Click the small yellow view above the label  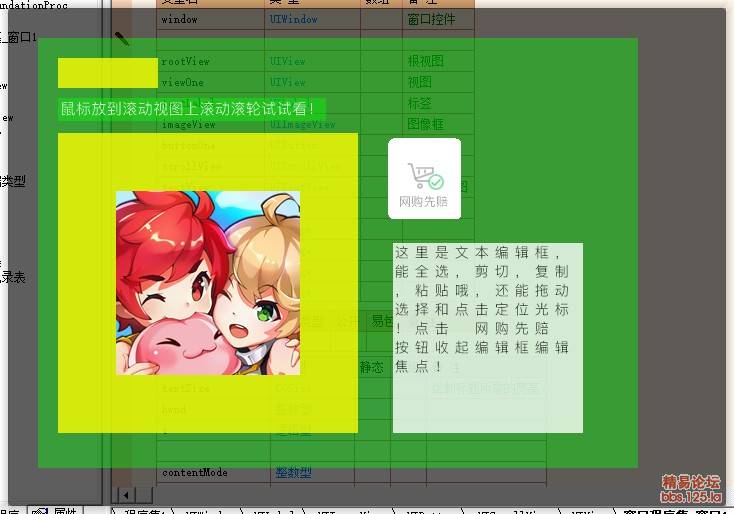point(108,73)
